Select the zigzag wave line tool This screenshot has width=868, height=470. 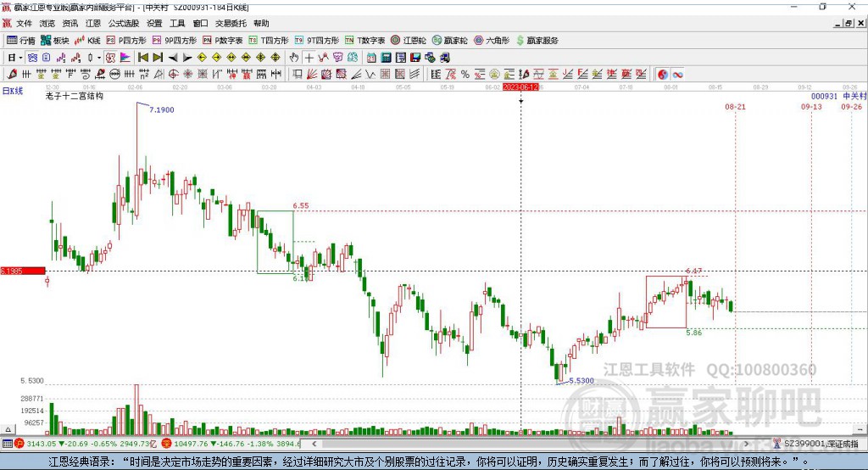coord(370,75)
